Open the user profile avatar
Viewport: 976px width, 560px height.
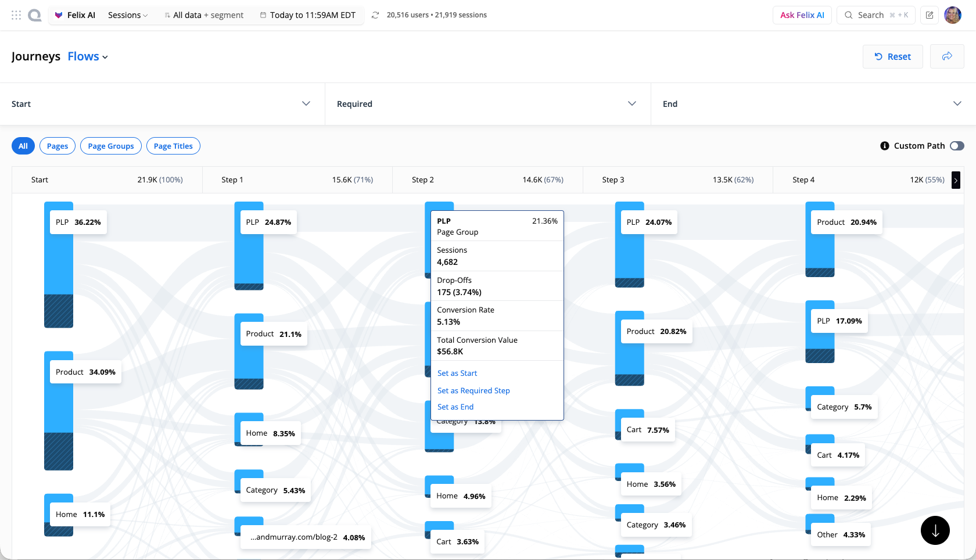click(953, 15)
